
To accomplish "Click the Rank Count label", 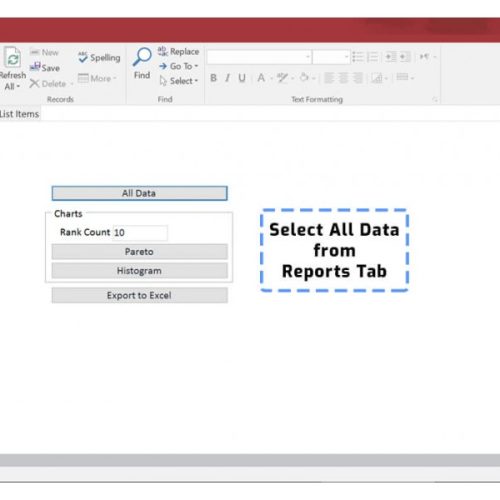I will [85, 232].
